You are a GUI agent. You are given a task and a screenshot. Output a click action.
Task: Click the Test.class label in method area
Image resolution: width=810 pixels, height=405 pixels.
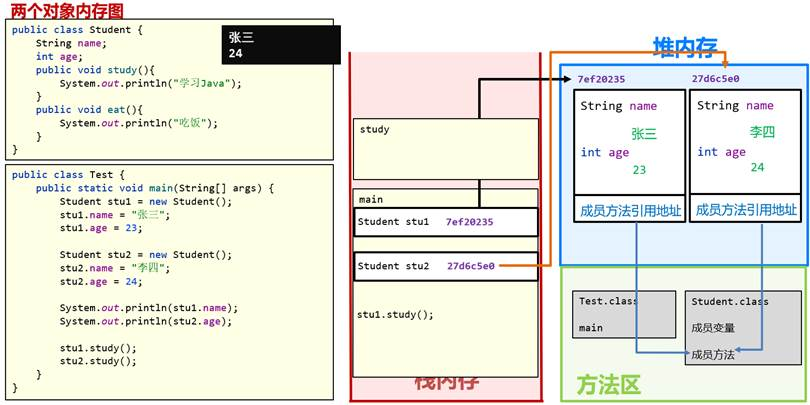pyautogui.click(x=608, y=301)
